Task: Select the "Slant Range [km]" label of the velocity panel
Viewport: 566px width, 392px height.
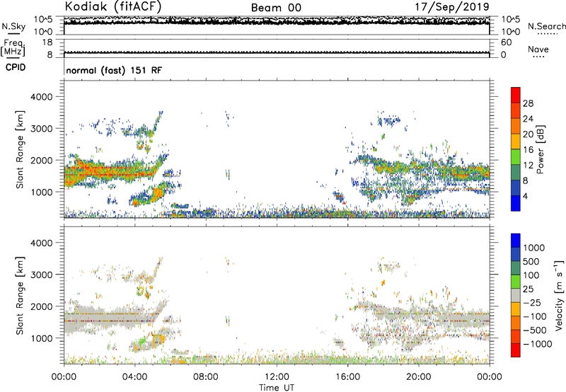Action: (x=20, y=296)
